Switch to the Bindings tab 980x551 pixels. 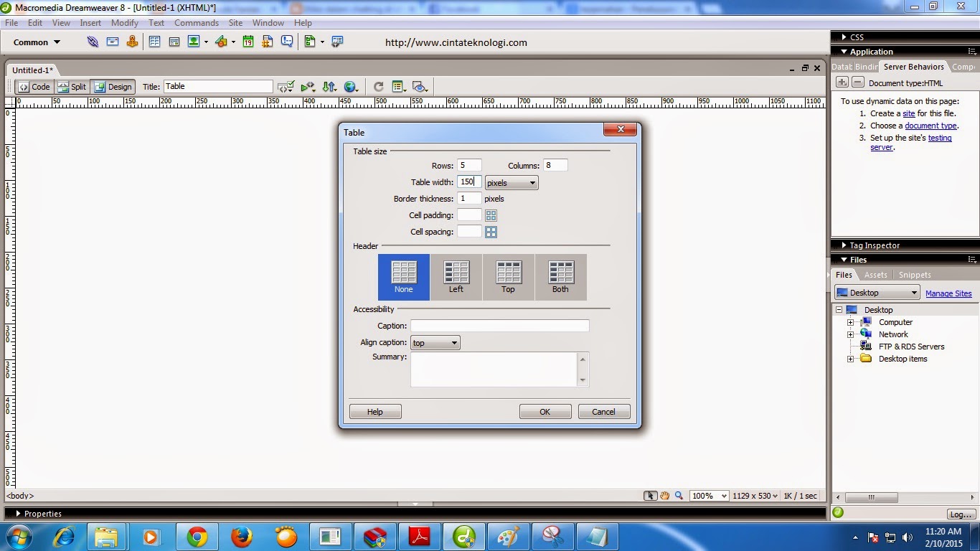pos(867,67)
